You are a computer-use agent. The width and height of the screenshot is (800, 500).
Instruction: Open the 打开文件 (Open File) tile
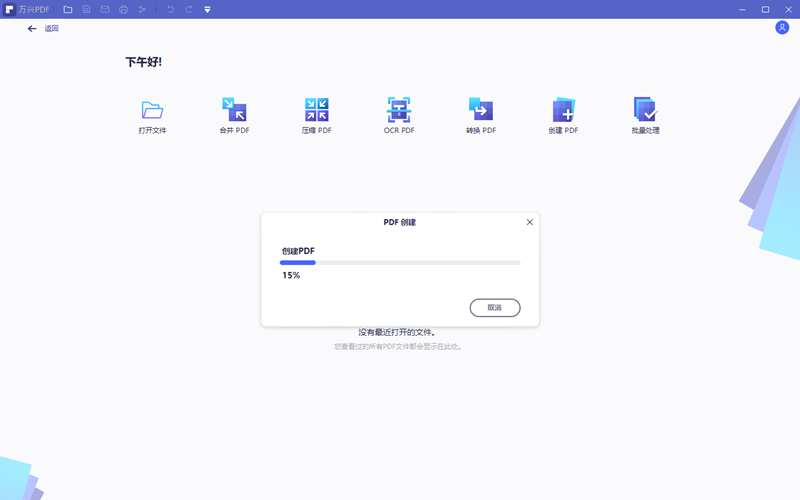pos(152,115)
